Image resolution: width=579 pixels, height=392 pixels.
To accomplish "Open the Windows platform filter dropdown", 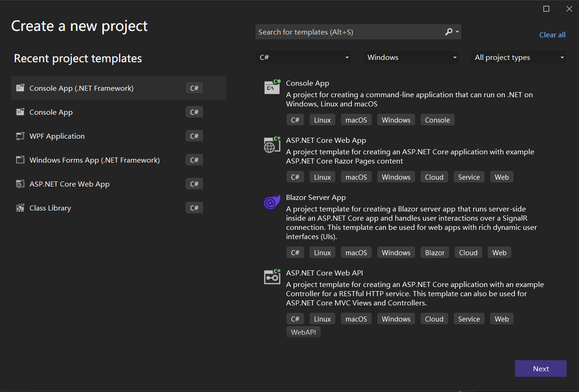I will (411, 58).
